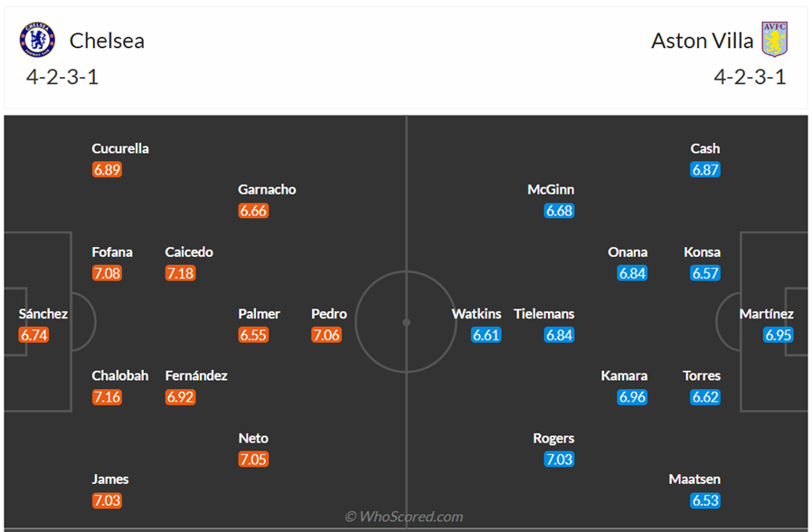Select Palmer's 6.55 rating badge
812x532 pixels.
[x=254, y=335]
